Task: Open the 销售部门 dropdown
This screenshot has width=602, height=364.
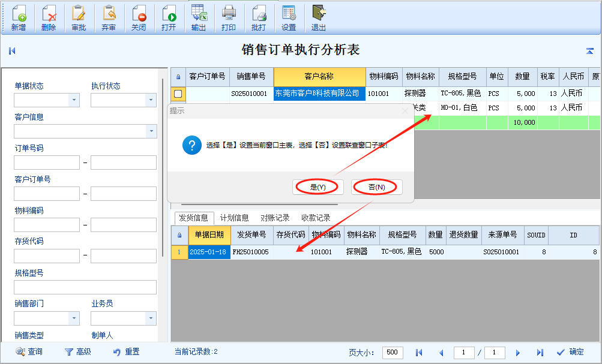Action: click(74, 318)
